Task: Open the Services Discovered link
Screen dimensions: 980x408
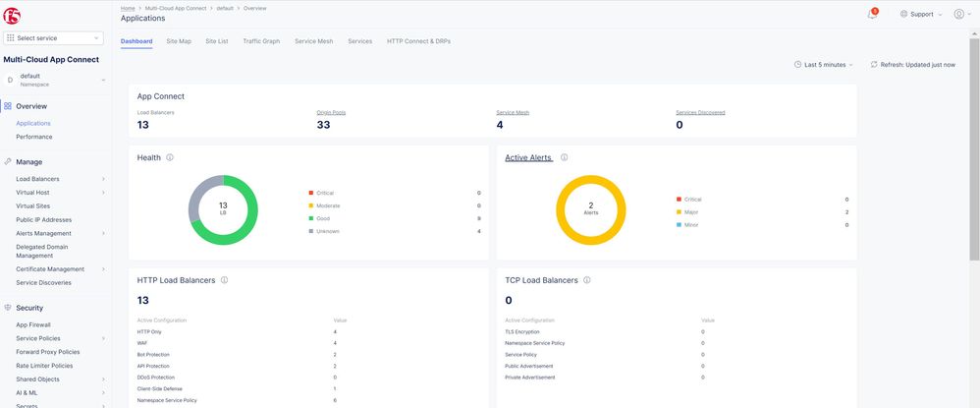Action: [x=700, y=113]
